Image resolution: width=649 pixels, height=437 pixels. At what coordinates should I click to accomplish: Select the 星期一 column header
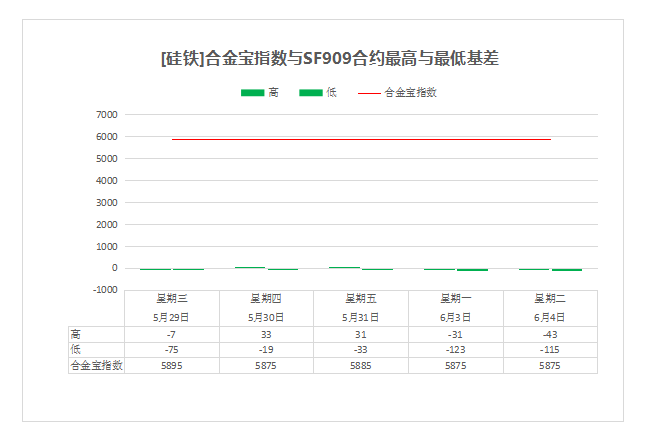[x=456, y=298]
